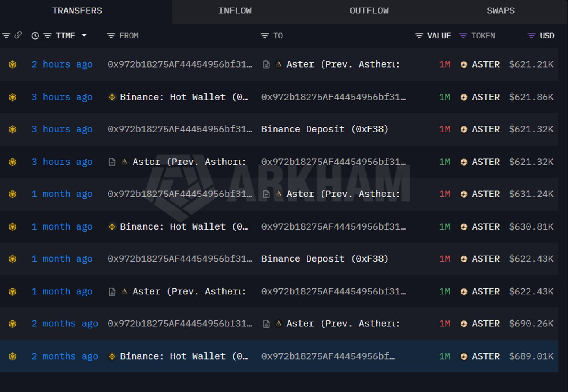Open the FROM column filter
This screenshot has height=392, width=568.
click(x=111, y=36)
